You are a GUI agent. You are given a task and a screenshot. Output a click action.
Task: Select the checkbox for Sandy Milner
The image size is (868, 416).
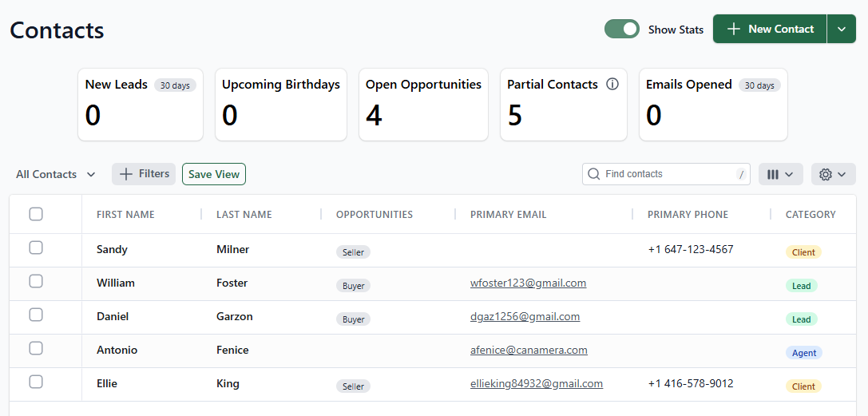(36, 248)
